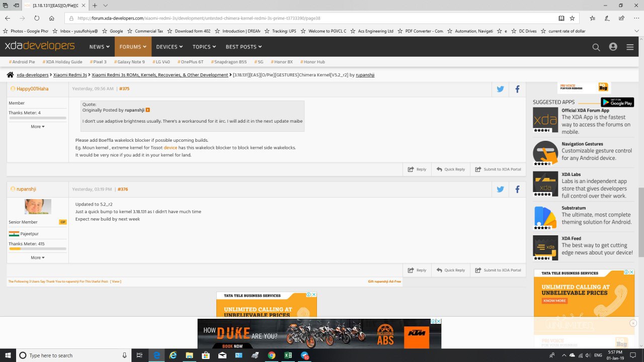
Task: Click the XDA Developers logo
Action: 40,46
